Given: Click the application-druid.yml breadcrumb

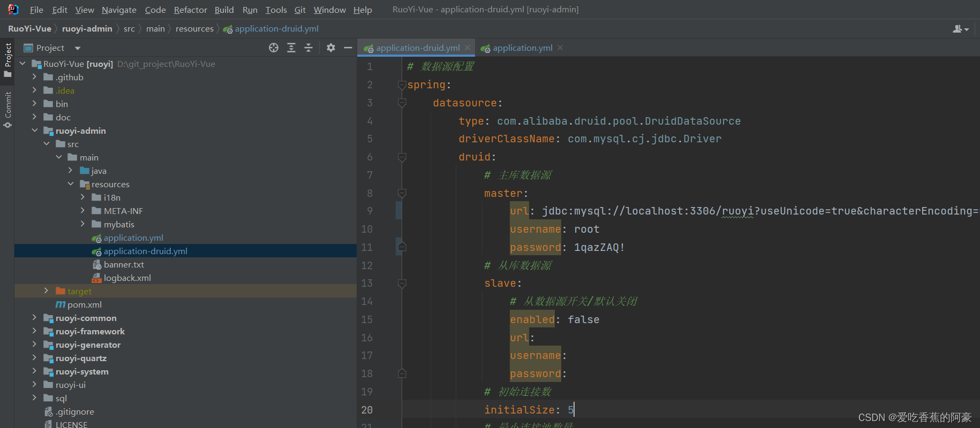Looking at the screenshot, I should point(271,29).
